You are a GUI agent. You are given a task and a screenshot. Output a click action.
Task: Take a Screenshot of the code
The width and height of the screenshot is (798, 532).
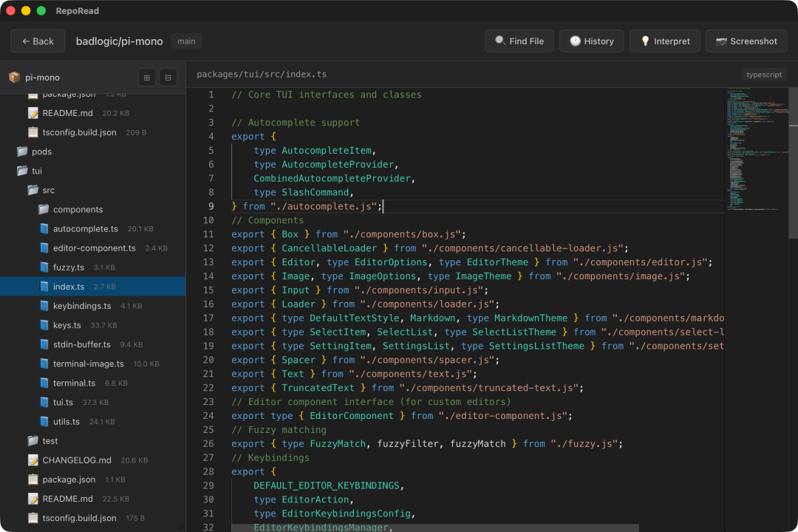(746, 41)
